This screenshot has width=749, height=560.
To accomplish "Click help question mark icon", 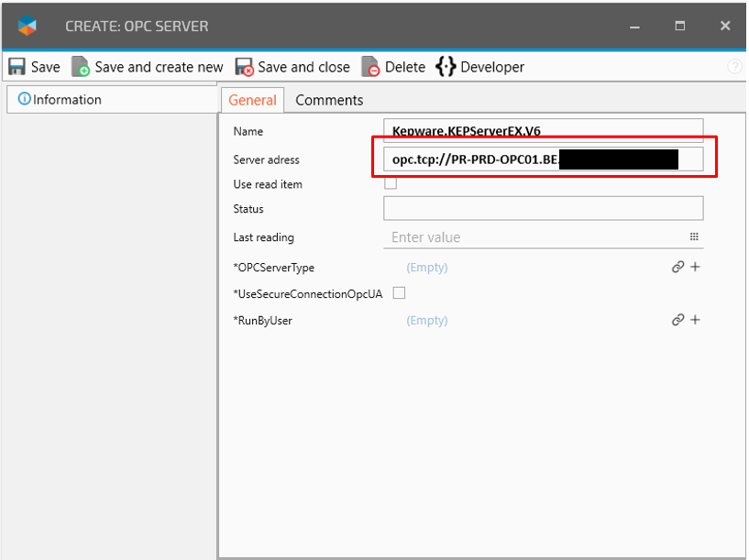I will pos(734,67).
